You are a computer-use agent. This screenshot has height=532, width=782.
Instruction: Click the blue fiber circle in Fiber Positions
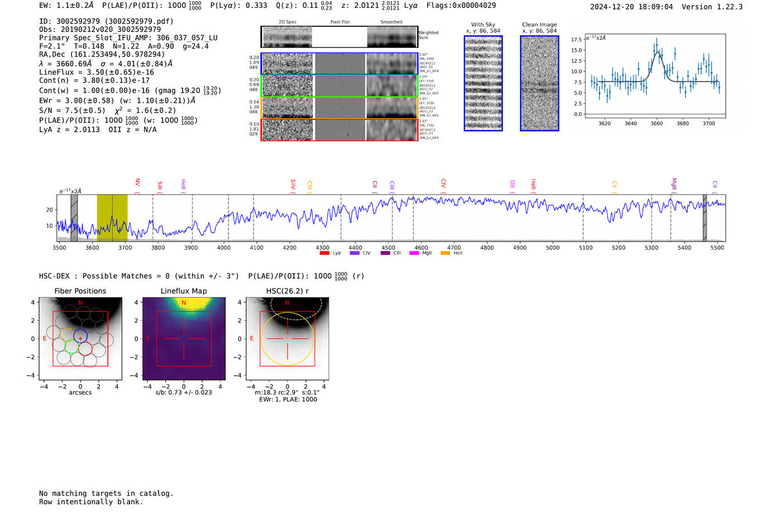coord(80,336)
